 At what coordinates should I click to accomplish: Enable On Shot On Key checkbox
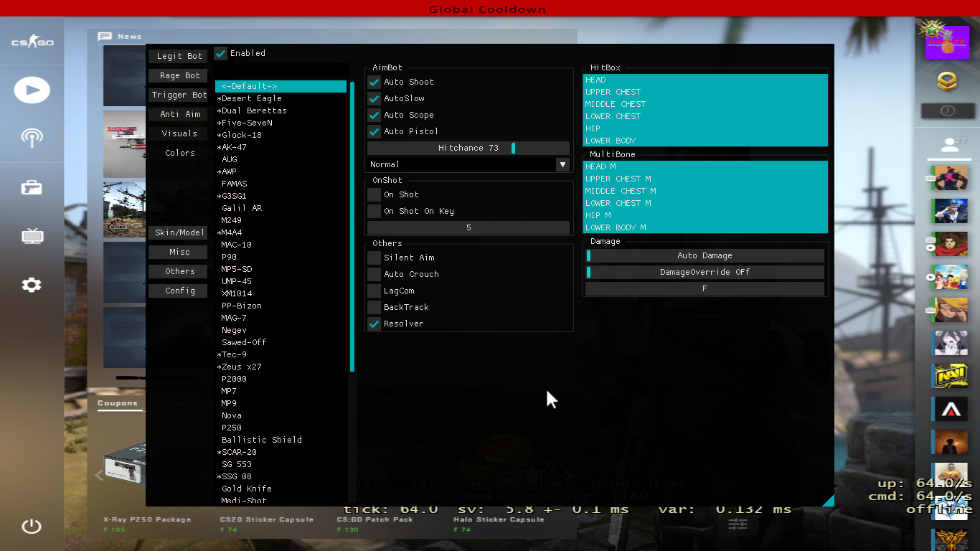tap(374, 211)
